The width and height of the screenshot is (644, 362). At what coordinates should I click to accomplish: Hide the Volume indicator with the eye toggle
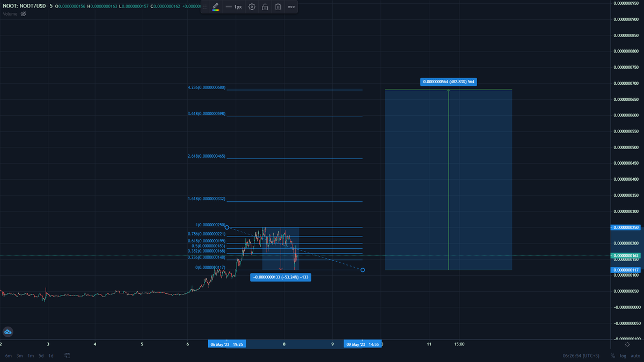[23, 14]
